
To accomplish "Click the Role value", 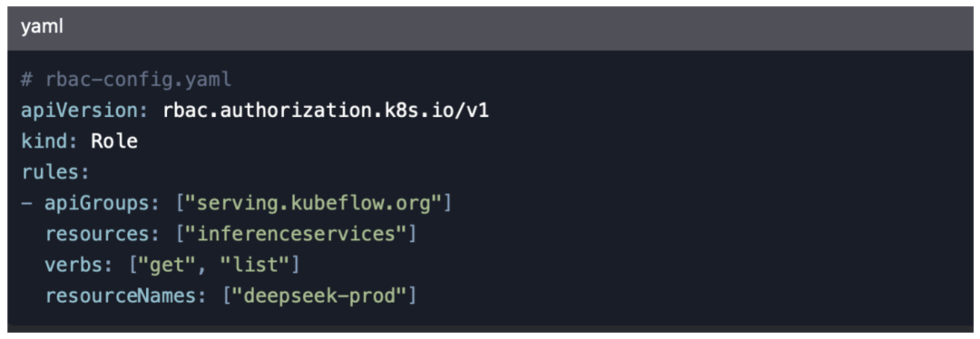I will (114, 141).
